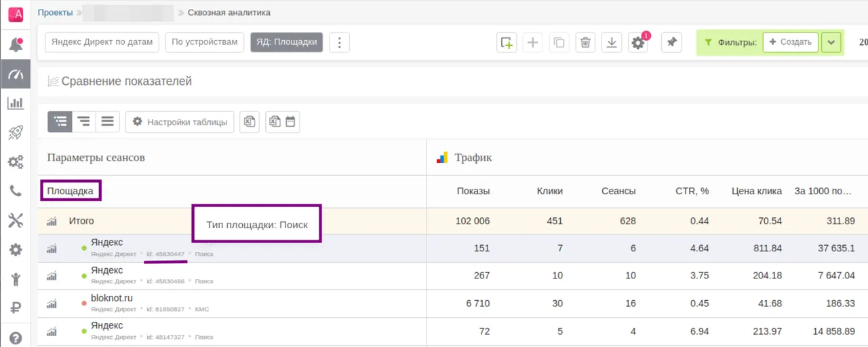
Task: Click the 811.84 click price cell
Action: point(768,249)
